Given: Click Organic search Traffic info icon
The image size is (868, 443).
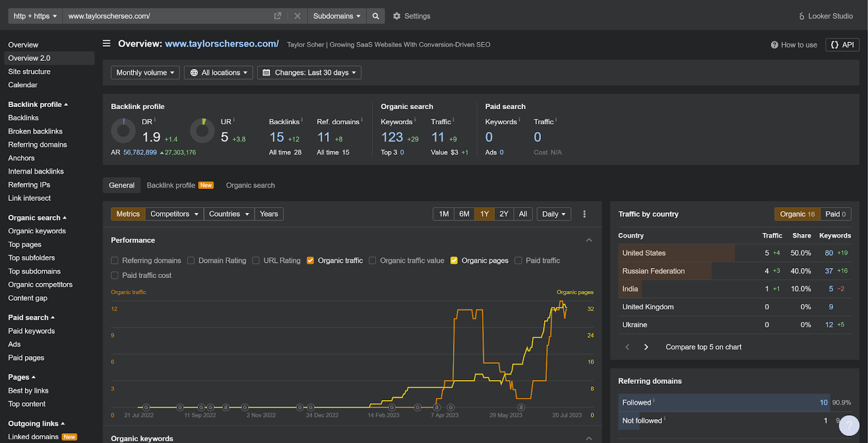Looking at the screenshot, I should pos(453,119).
